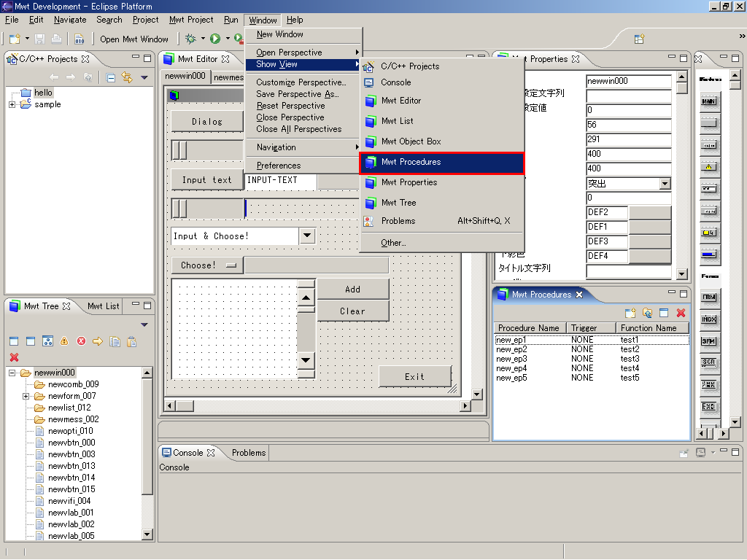Click Other... in the Show View submenu
This screenshot has height=560, width=747.
(393, 243)
